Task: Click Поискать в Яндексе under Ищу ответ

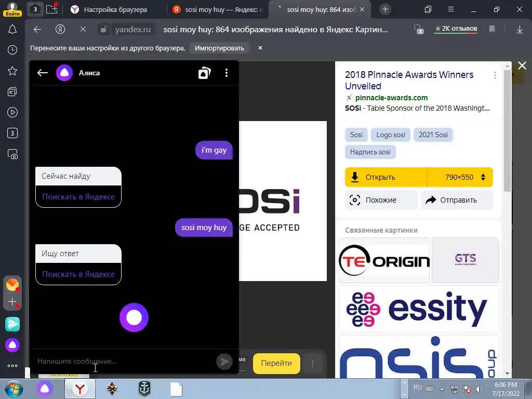Action: (x=78, y=274)
